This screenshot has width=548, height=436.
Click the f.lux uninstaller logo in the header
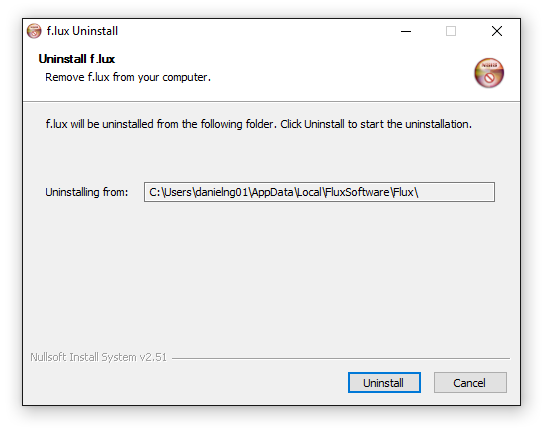(x=489, y=73)
